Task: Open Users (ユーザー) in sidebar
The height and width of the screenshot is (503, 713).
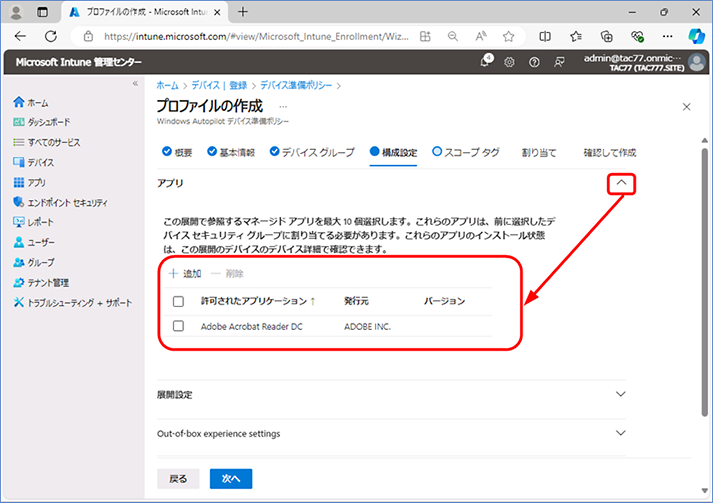Action: [x=34, y=242]
